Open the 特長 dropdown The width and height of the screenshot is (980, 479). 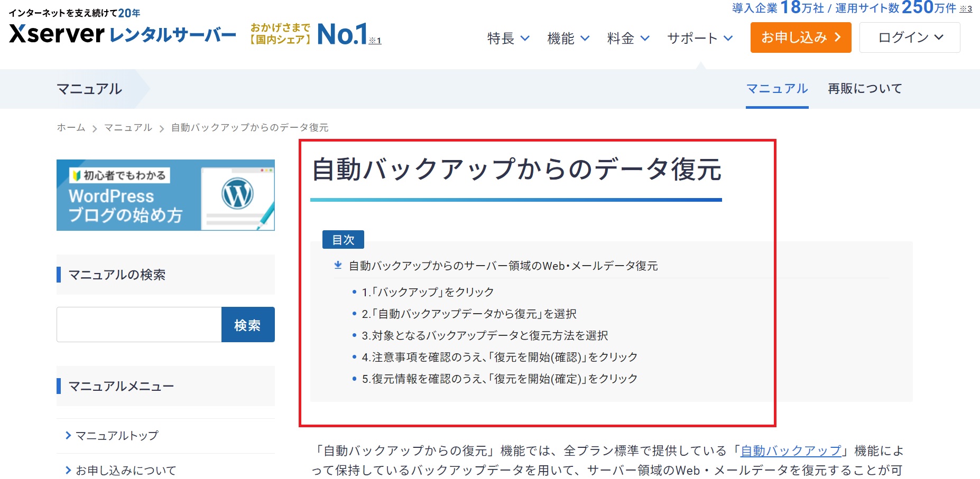[507, 37]
